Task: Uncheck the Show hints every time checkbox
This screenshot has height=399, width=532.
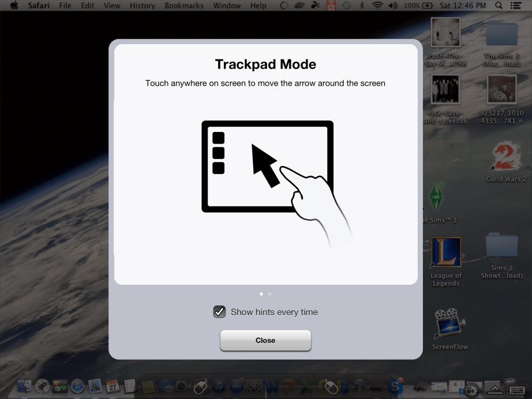Action: 219,312
